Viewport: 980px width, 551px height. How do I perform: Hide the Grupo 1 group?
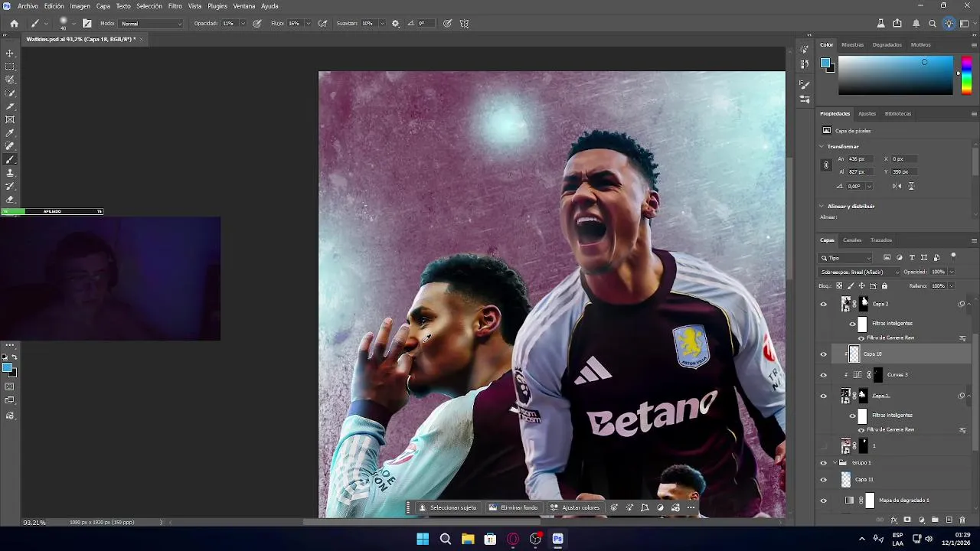click(x=824, y=463)
